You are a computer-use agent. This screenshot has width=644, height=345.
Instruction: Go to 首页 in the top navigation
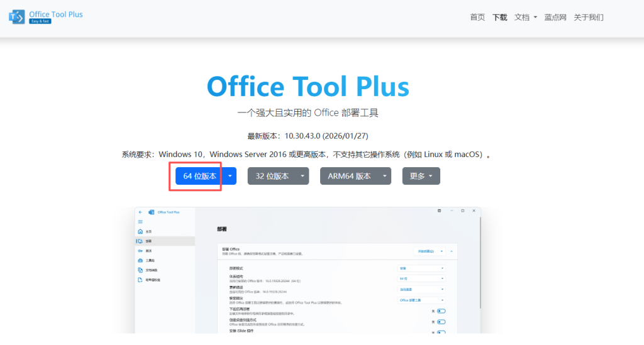click(477, 18)
